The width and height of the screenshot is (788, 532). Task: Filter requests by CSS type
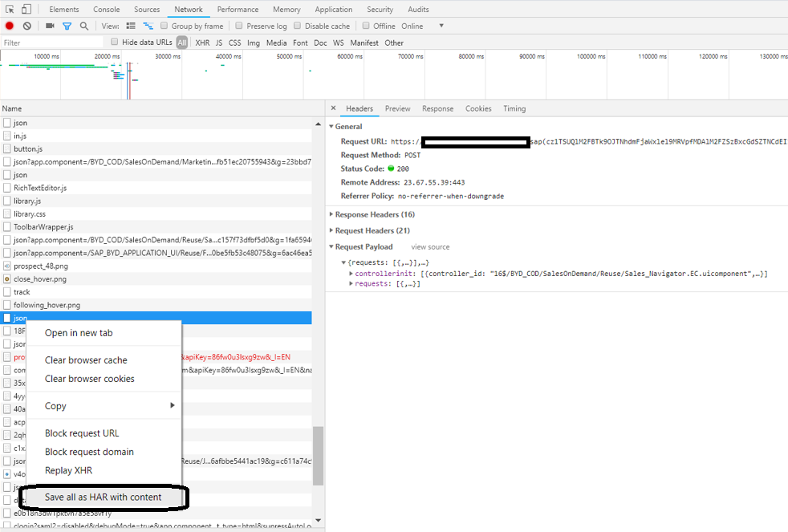[x=234, y=43]
